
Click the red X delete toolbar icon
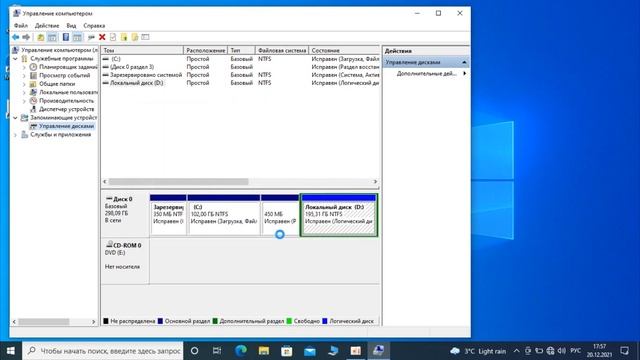tap(102, 37)
